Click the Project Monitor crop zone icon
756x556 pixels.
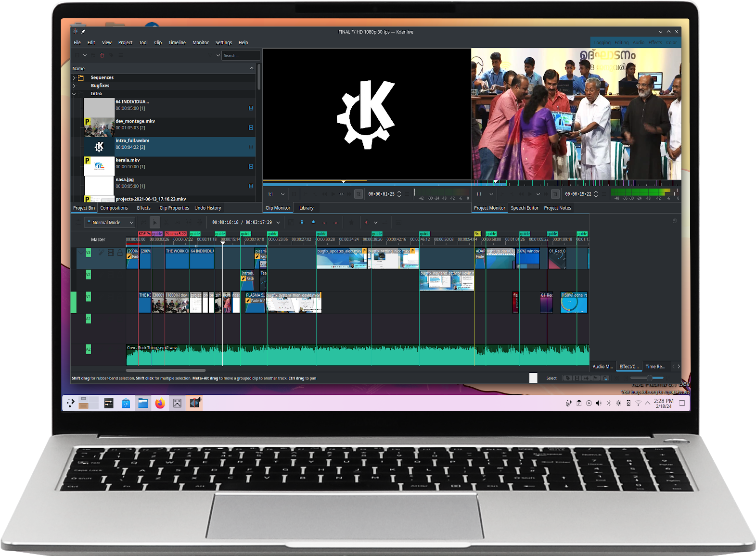[x=555, y=194]
